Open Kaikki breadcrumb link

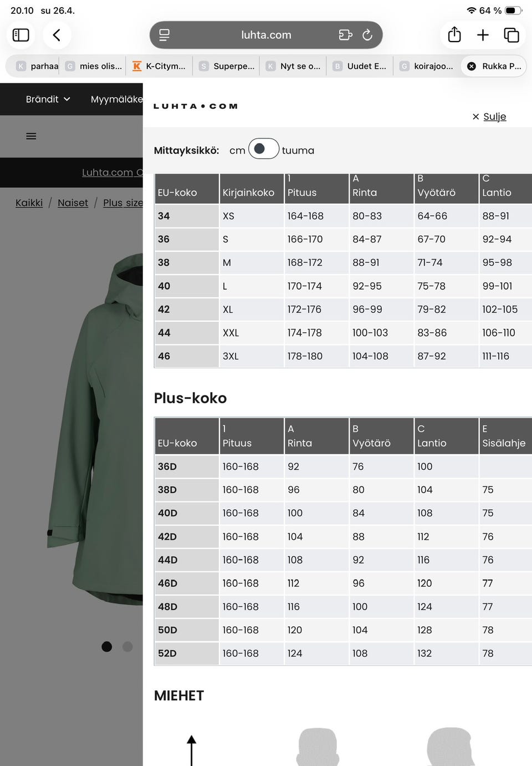tap(29, 203)
